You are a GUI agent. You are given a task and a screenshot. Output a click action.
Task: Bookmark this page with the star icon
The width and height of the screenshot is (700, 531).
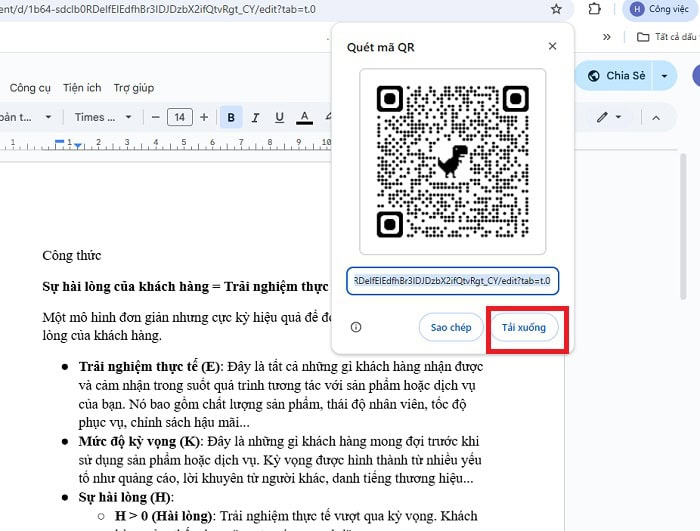pos(556,9)
